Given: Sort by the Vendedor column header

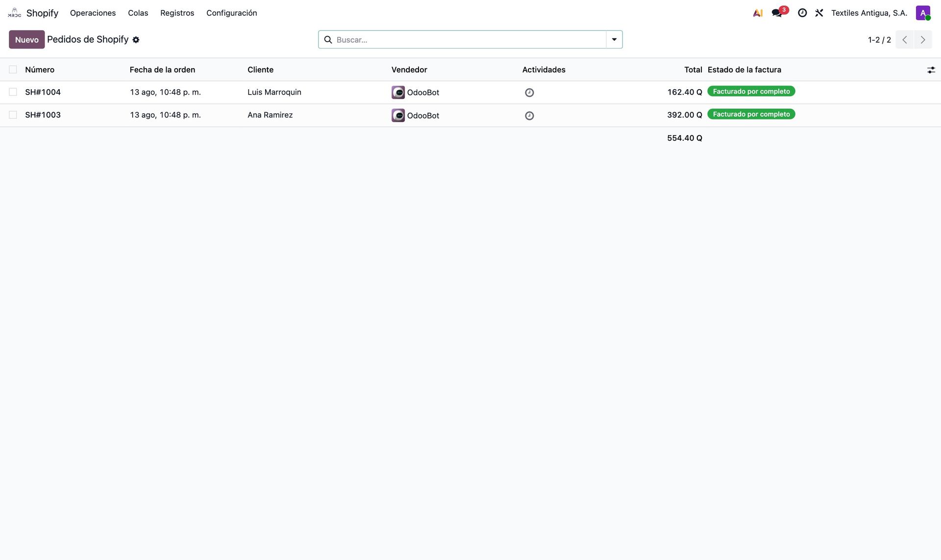Looking at the screenshot, I should click(x=409, y=70).
